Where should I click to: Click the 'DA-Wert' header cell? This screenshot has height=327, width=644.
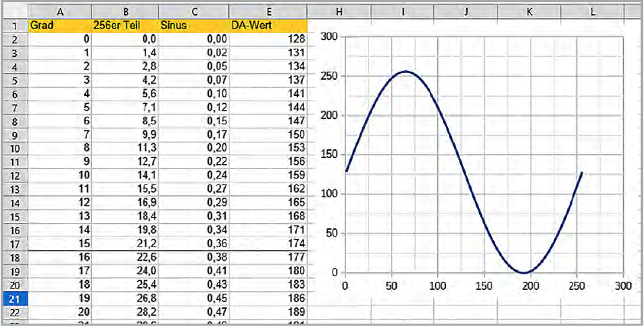point(268,26)
